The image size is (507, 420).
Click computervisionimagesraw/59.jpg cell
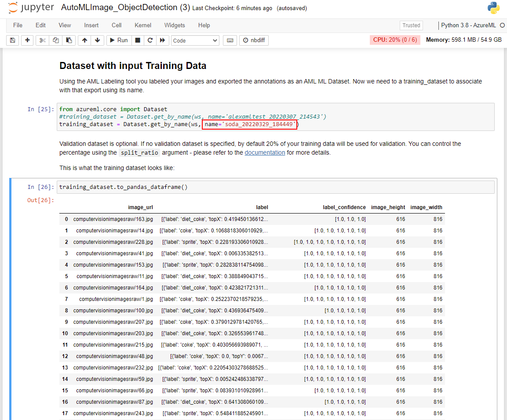coord(114,379)
